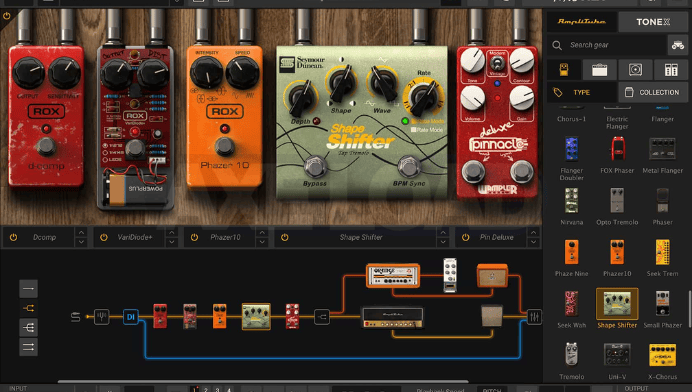Step up the Shape Shifter slot arrow
The height and width of the screenshot is (392, 692).
443,233
